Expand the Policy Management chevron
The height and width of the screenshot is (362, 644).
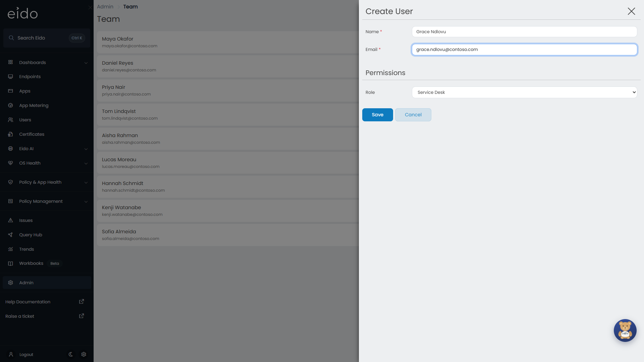[86, 202]
